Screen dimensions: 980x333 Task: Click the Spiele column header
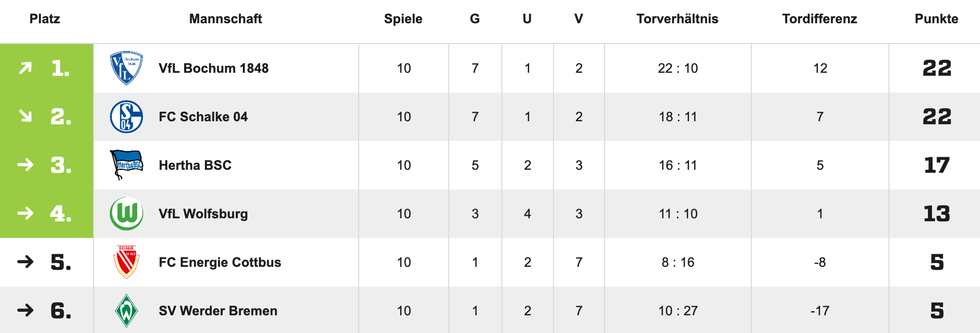403,19
